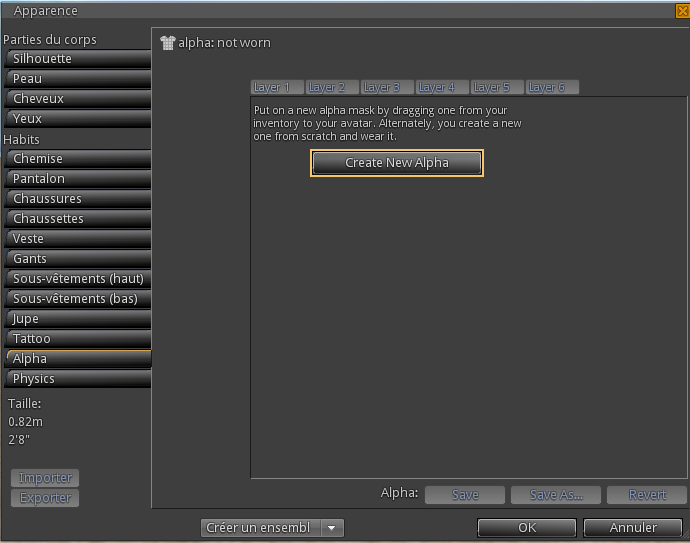Click Créer un ensemble button

click(x=261, y=528)
